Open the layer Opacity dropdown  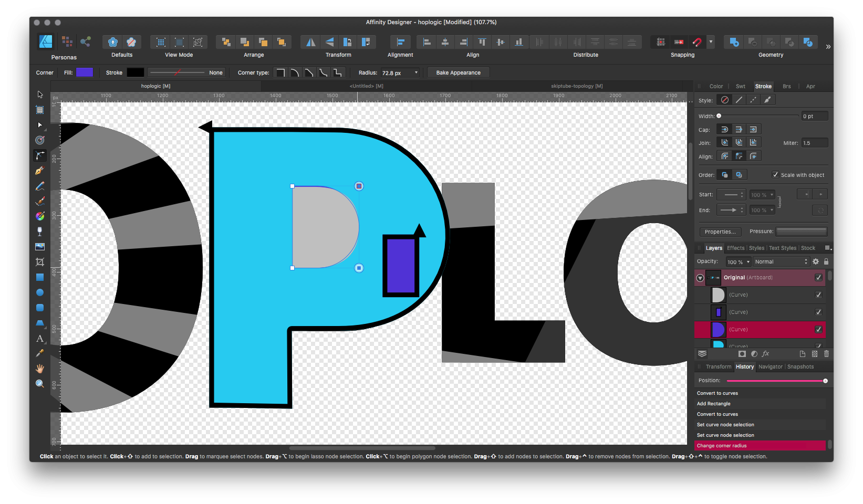tap(748, 262)
